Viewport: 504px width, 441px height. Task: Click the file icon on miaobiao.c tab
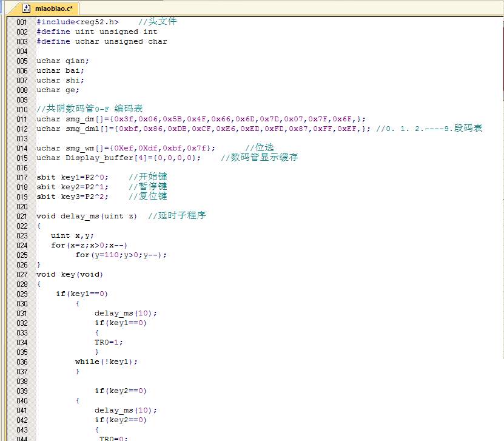tap(27, 8)
